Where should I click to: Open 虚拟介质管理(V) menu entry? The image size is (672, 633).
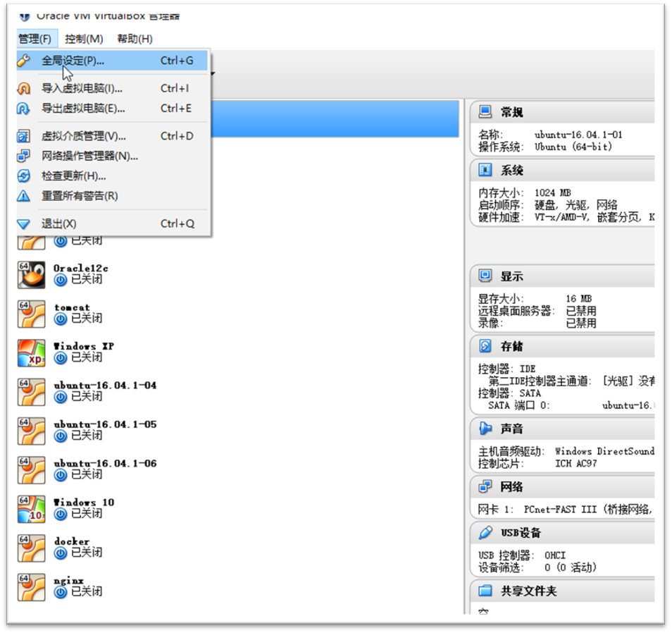click(112, 136)
